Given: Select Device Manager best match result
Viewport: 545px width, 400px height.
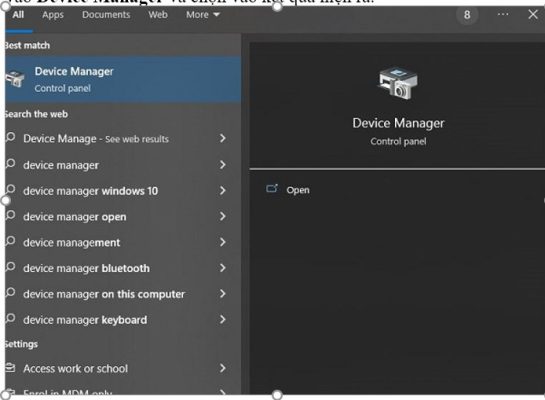Looking at the screenshot, I should pyautogui.click(x=123, y=80).
